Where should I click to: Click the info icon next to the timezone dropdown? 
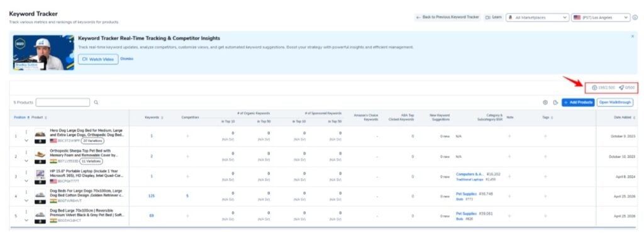635,18
